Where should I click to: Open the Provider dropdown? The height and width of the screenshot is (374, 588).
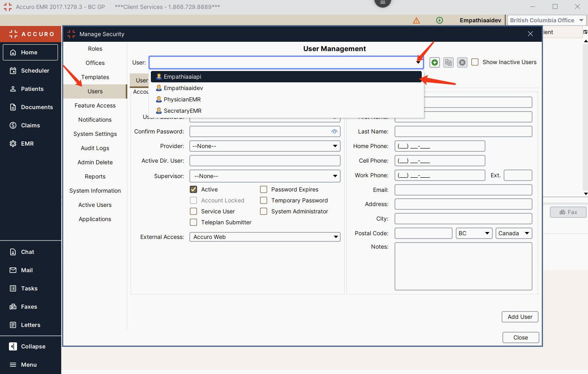point(265,146)
